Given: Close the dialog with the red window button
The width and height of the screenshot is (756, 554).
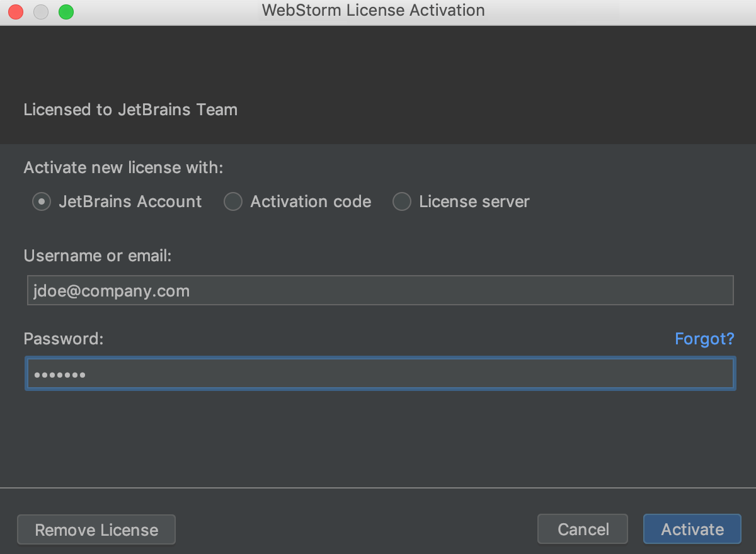Looking at the screenshot, I should point(16,11).
